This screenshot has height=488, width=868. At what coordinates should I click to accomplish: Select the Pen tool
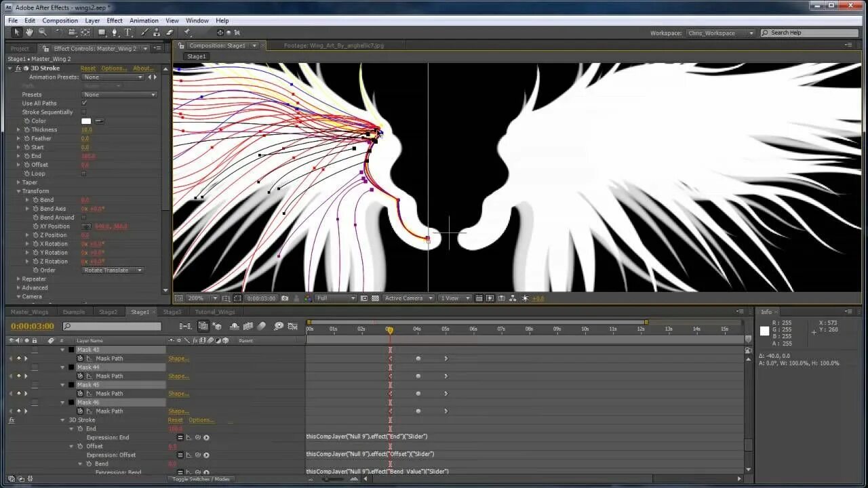click(114, 33)
